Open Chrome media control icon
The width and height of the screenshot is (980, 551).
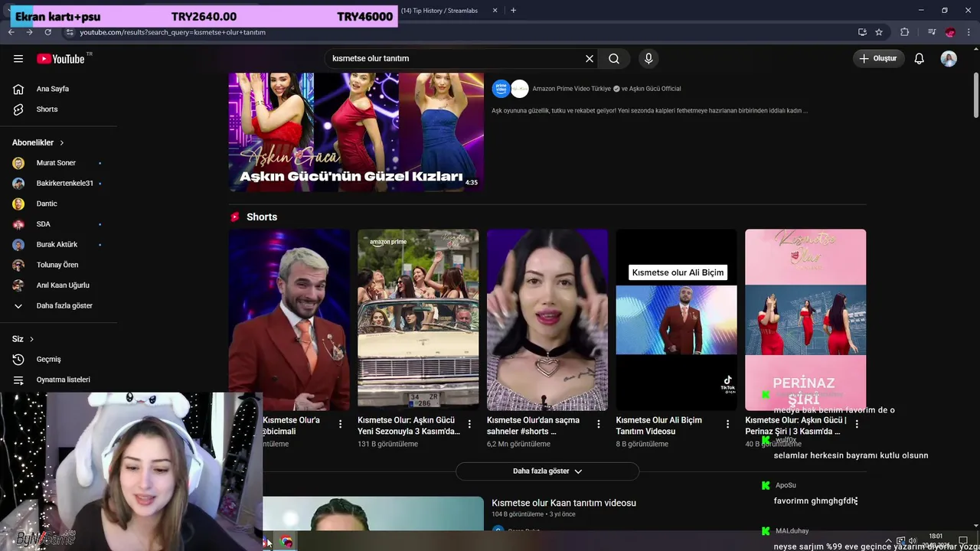pos(932,32)
